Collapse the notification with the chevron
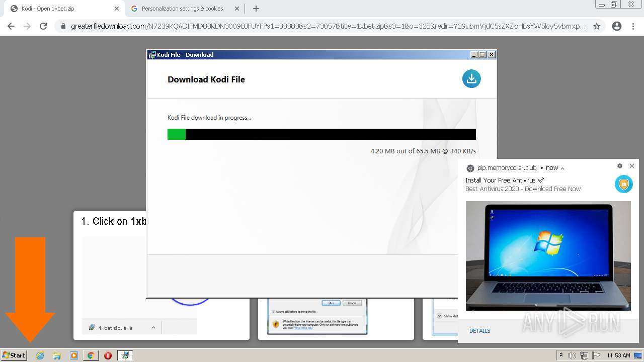The image size is (644, 362). click(x=562, y=168)
